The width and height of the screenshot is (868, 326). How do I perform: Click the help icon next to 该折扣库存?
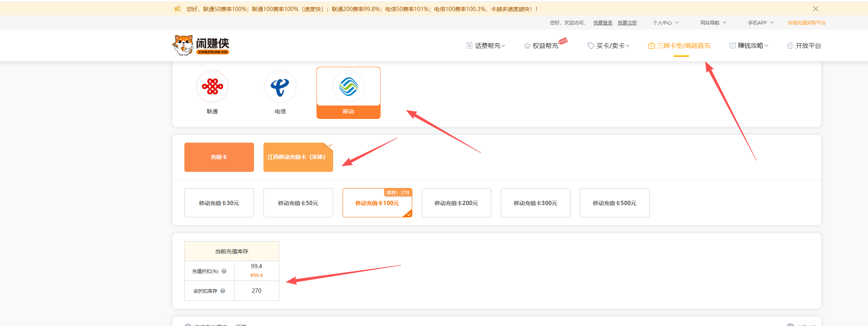click(x=223, y=291)
